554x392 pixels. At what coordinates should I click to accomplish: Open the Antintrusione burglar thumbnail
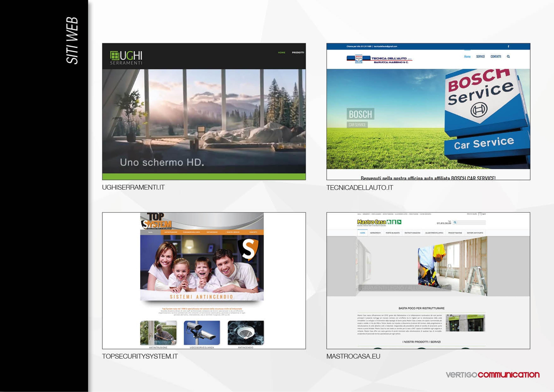click(x=158, y=333)
